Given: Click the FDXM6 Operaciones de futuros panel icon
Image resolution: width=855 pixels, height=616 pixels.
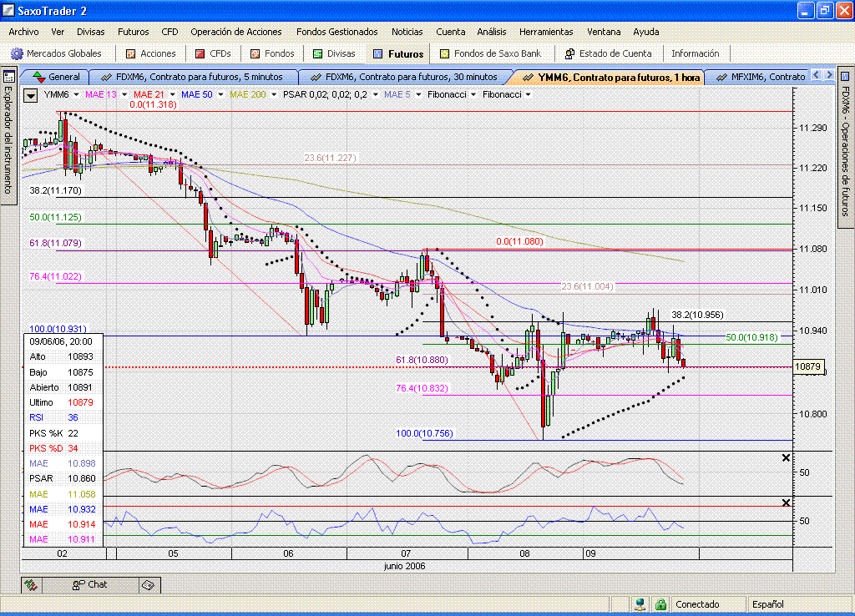Looking at the screenshot, I should tap(845, 76).
